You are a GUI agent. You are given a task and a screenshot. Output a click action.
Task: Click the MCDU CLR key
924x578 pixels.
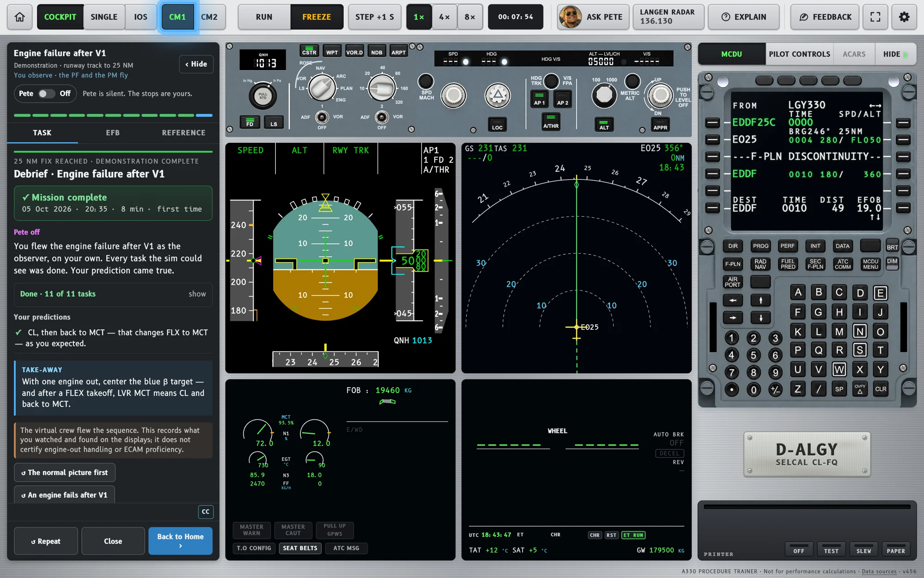pyautogui.click(x=881, y=389)
